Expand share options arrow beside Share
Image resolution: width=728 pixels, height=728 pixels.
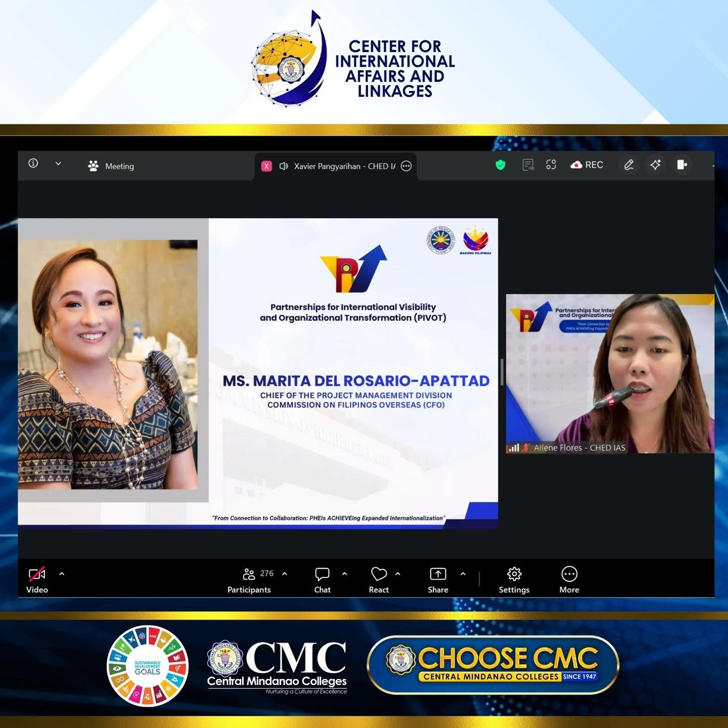(x=463, y=574)
